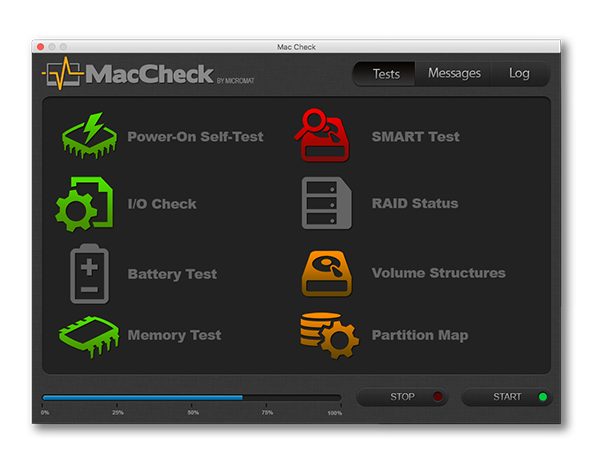Open the Battery Test icon
This screenshot has width=600, height=476.
89,274
